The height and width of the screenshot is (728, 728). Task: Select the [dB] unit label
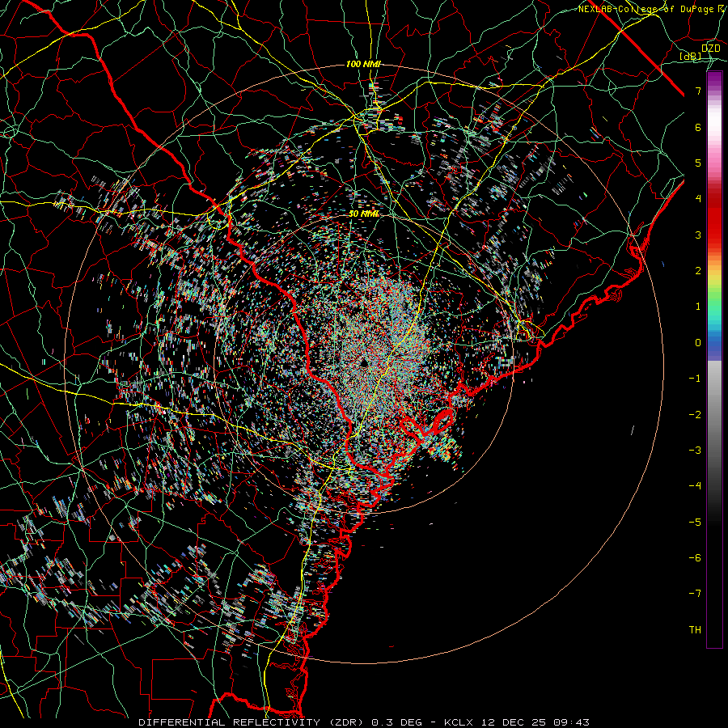[x=691, y=57]
